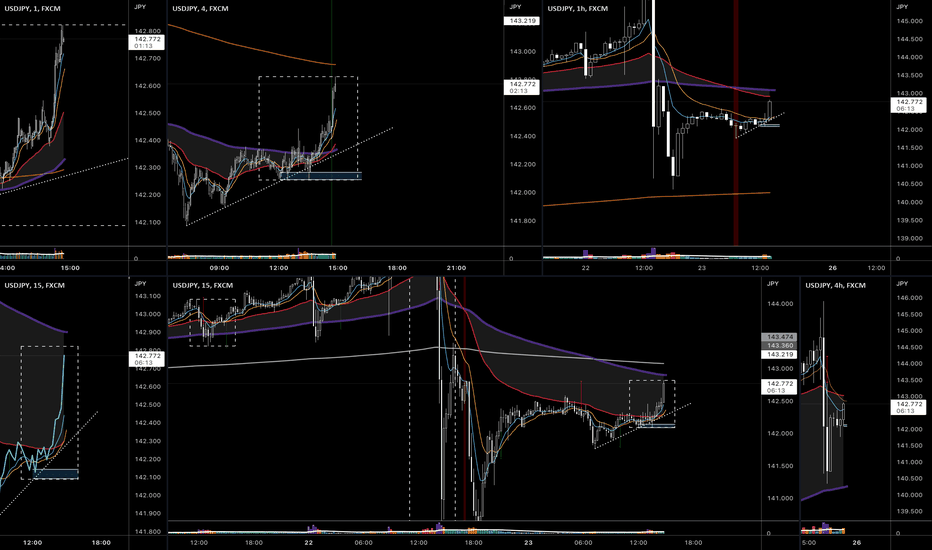The width and height of the screenshot is (932, 550).
Task: Select the dark red vertical band on 1h chart
Action: 735,122
